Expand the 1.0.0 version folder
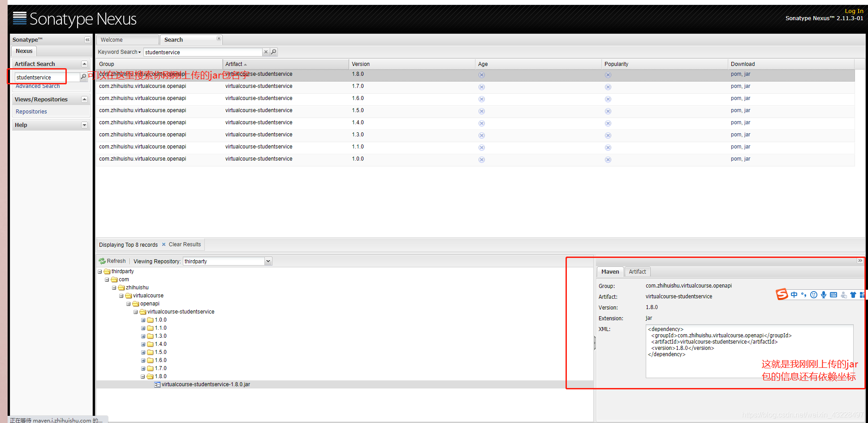The height and width of the screenshot is (423, 868). tap(143, 320)
